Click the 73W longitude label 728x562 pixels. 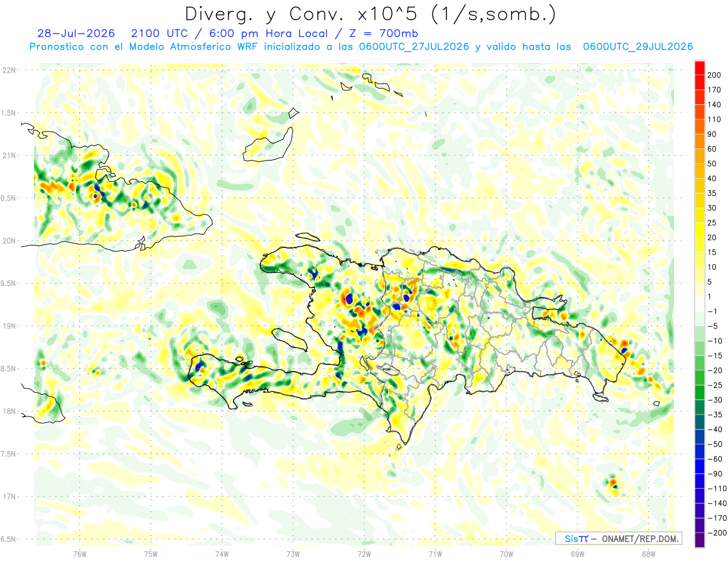(x=293, y=553)
